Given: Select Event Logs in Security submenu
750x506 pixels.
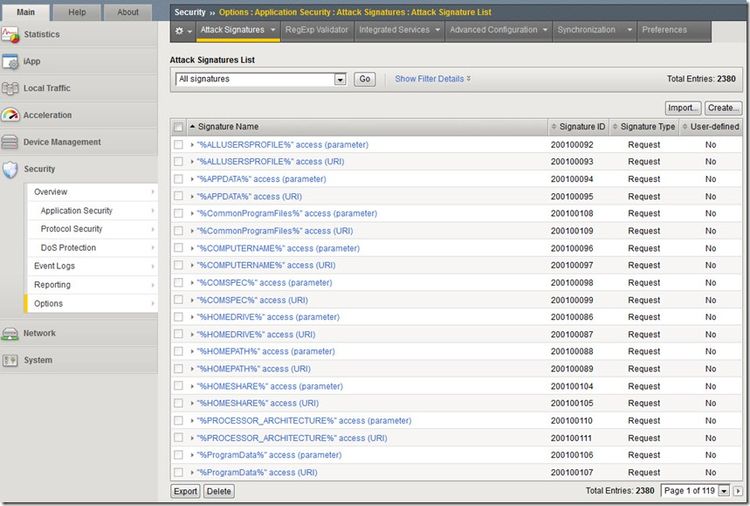Looking at the screenshot, I should point(55,266).
